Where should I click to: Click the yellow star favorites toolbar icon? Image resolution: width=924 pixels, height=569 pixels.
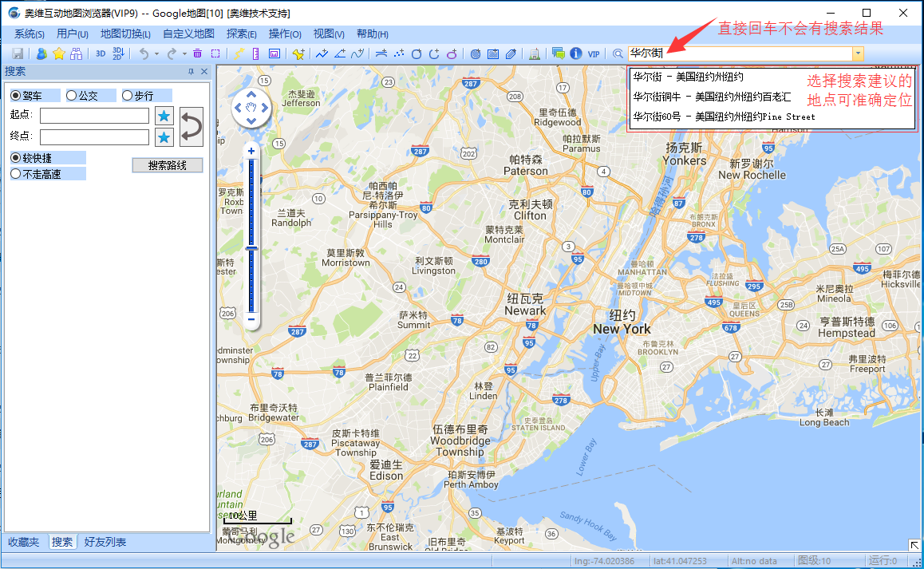point(59,53)
